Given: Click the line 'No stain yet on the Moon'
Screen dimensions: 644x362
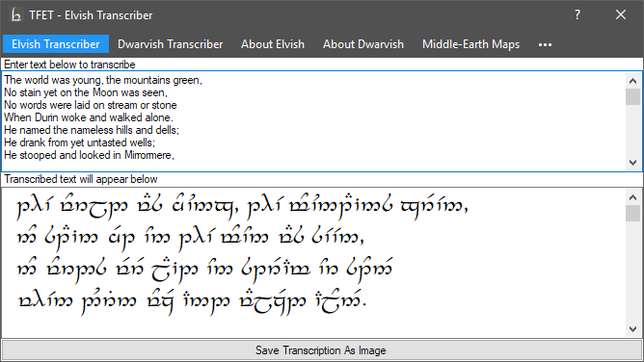Looking at the screenshot, I should 86,92.
